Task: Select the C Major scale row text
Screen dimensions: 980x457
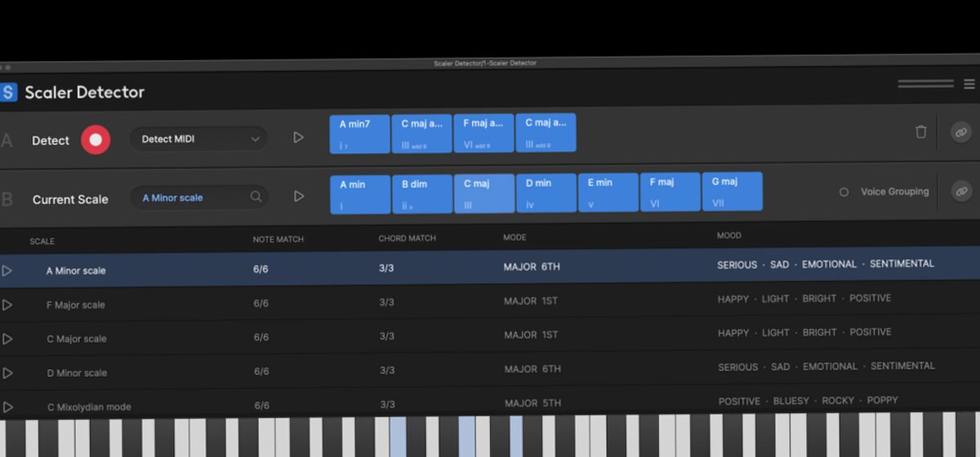Action: coord(77,339)
